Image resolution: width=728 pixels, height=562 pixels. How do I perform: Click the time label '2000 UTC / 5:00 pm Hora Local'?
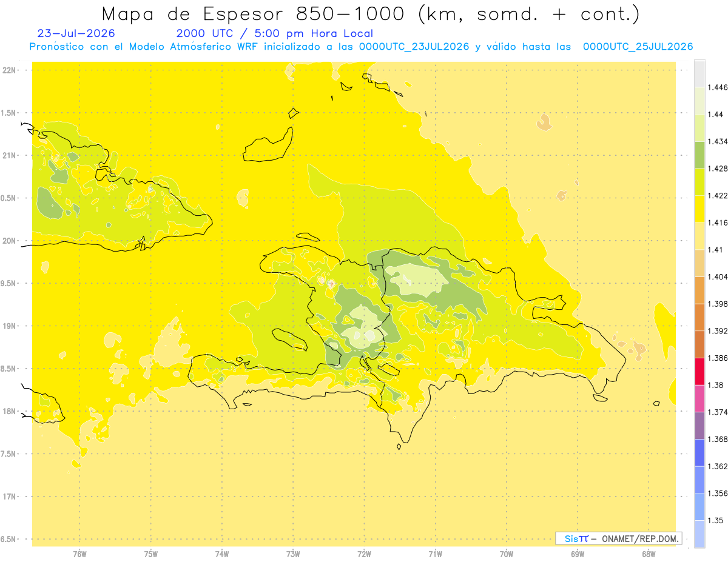(x=275, y=33)
